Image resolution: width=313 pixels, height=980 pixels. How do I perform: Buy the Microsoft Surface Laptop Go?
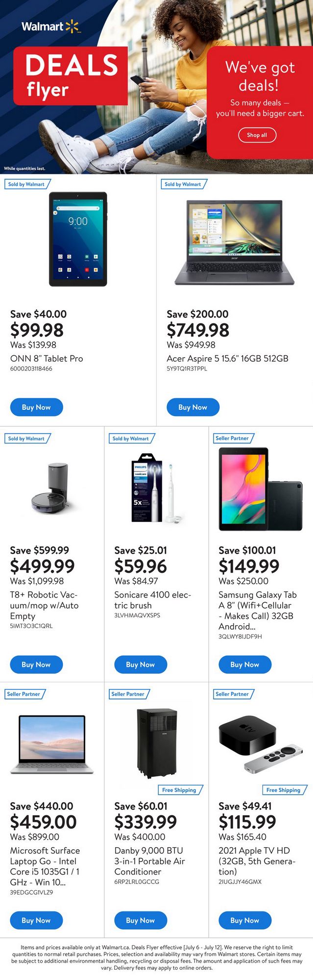pos(36,920)
